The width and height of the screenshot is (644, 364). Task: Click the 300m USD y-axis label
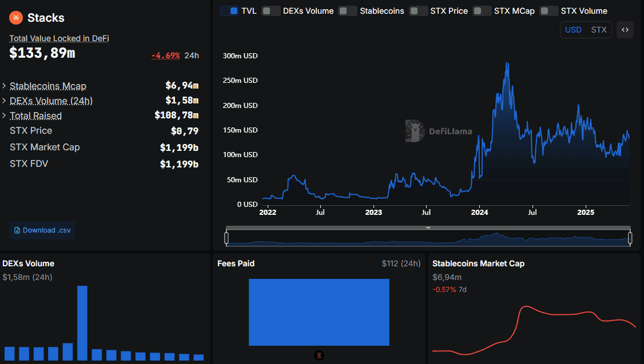(x=240, y=56)
